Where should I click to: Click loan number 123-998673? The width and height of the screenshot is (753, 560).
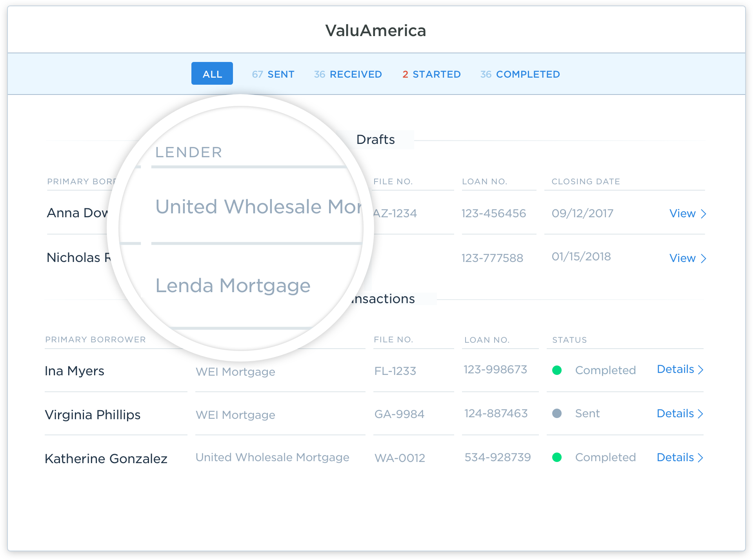(495, 369)
